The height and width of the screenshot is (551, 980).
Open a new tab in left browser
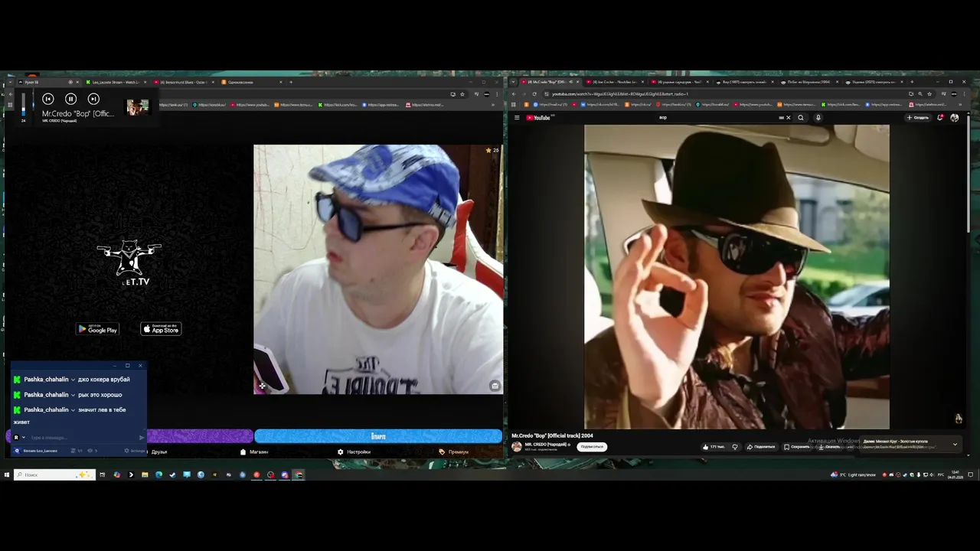[291, 82]
